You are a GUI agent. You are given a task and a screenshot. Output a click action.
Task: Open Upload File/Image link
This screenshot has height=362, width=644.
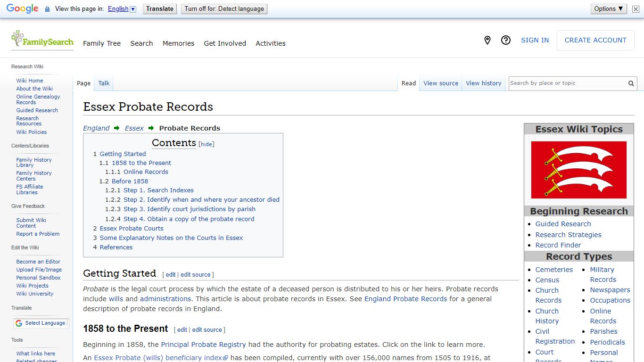pos(39,270)
